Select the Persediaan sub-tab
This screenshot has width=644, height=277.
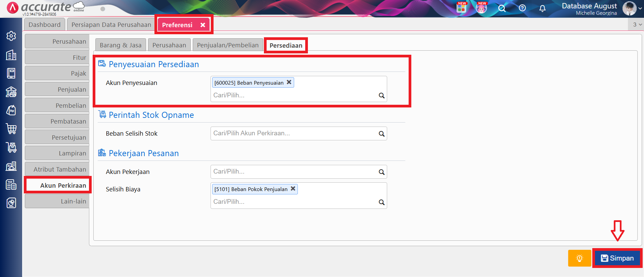point(286,45)
